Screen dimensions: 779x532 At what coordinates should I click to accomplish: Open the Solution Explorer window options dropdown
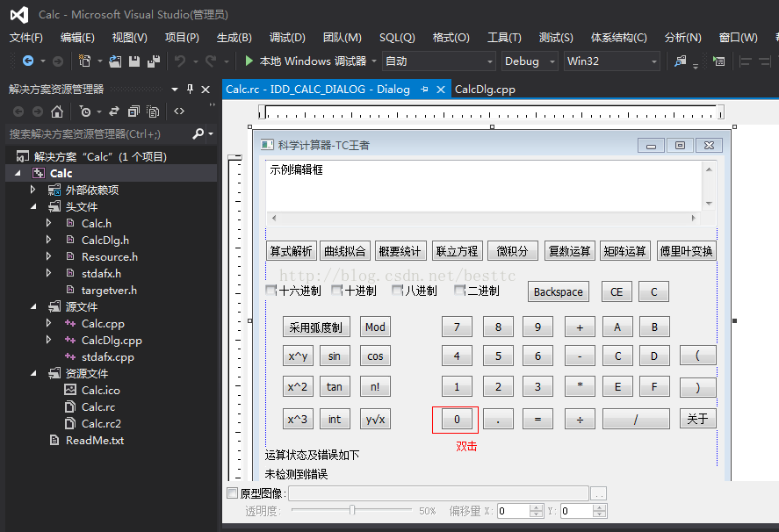point(175,90)
